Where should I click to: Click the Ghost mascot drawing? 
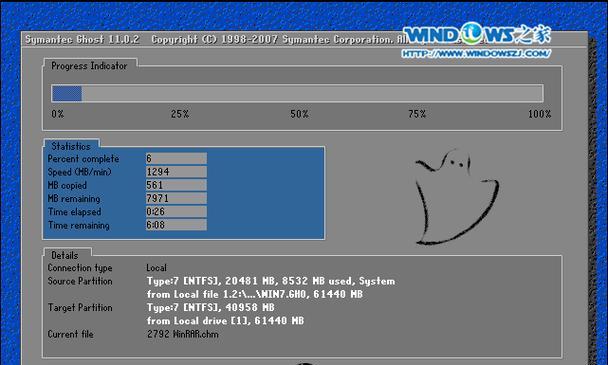pos(456,197)
